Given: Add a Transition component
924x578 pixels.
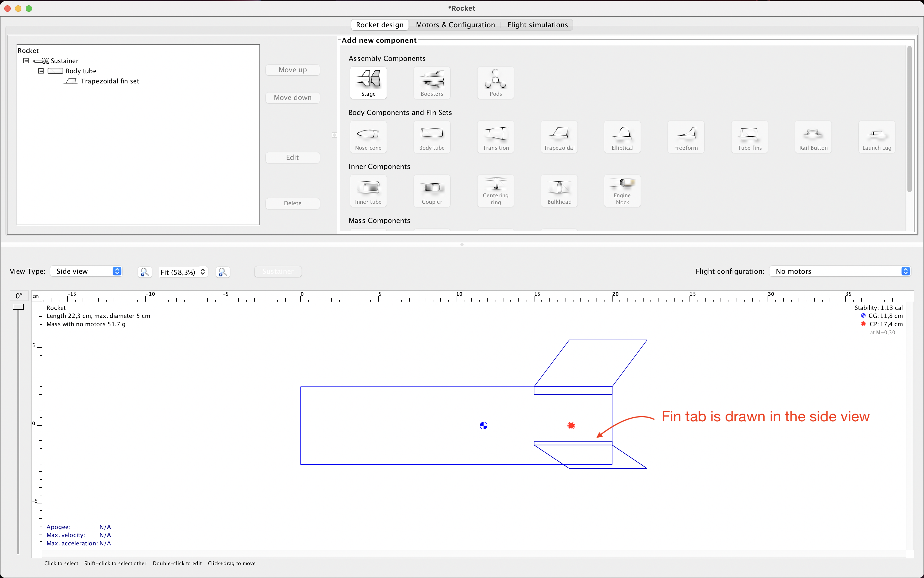Looking at the screenshot, I should pos(495,137).
